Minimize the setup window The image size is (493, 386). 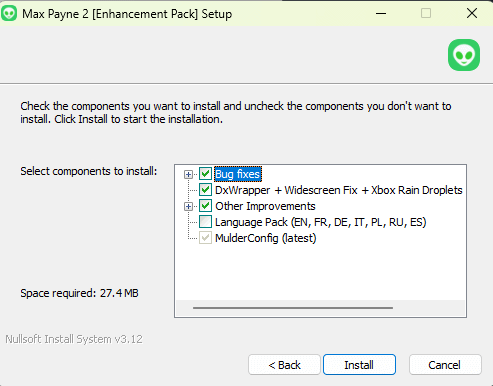click(381, 14)
